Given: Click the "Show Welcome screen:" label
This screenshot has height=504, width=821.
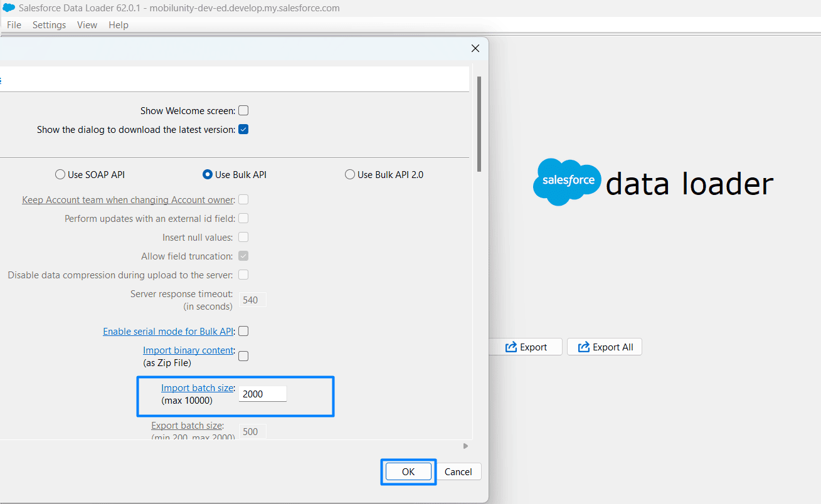Looking at the screenshot, I should click(x=188, y=111).
